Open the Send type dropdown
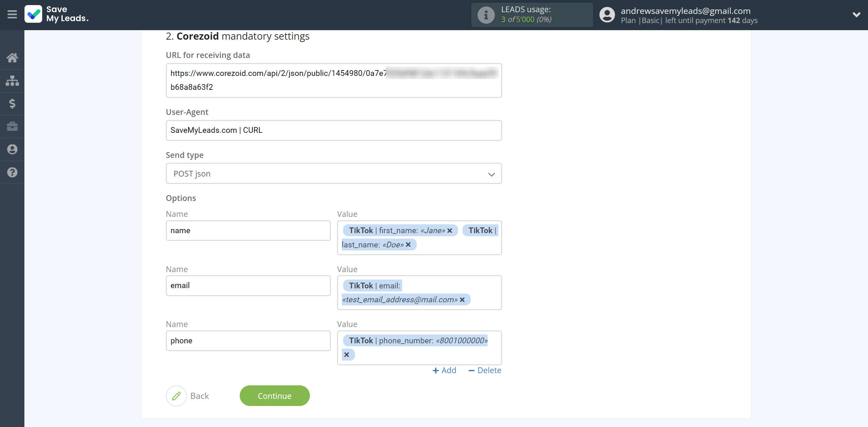 (334, 174)
